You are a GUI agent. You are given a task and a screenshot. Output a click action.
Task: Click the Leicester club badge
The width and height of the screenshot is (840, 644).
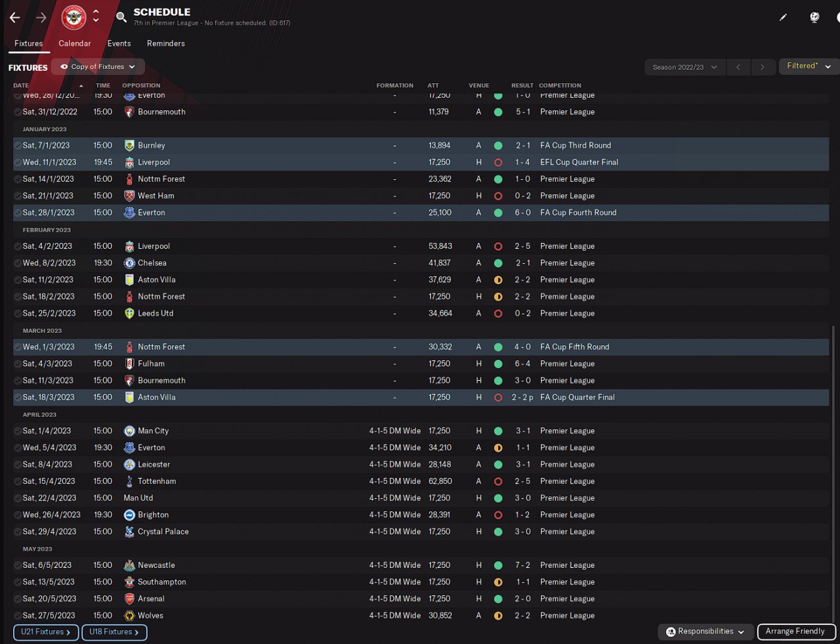[129, 465]
